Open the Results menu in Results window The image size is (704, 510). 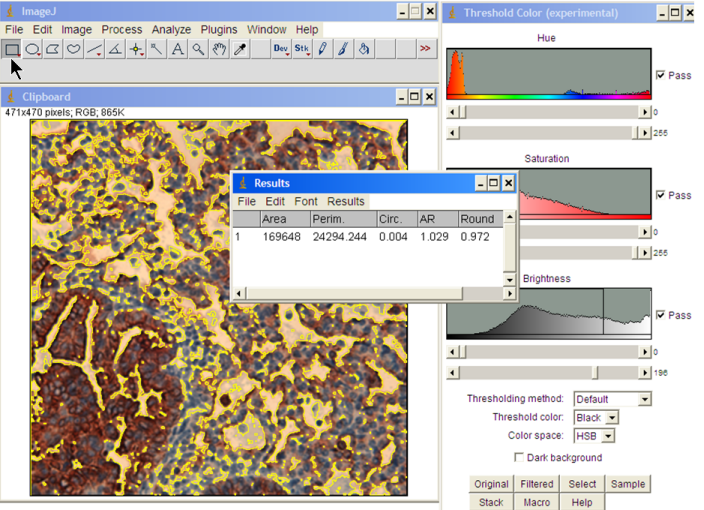pyautogui.click(x=346, y=201)
